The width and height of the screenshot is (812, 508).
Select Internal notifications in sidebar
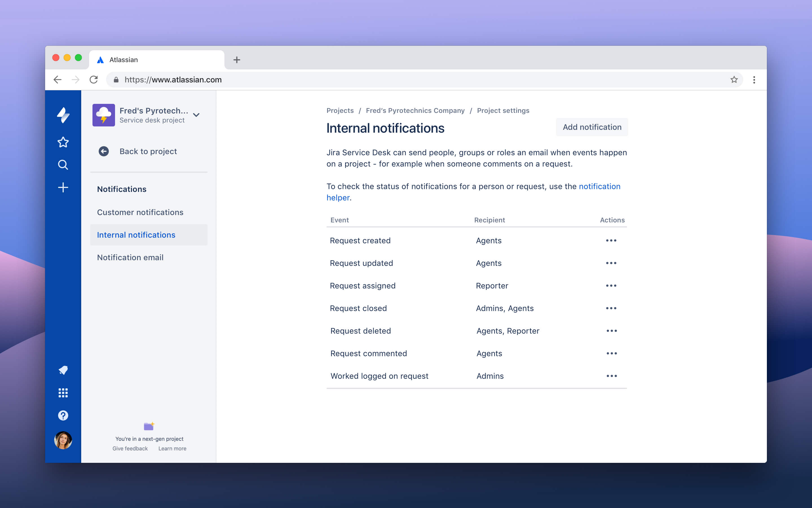149,235
